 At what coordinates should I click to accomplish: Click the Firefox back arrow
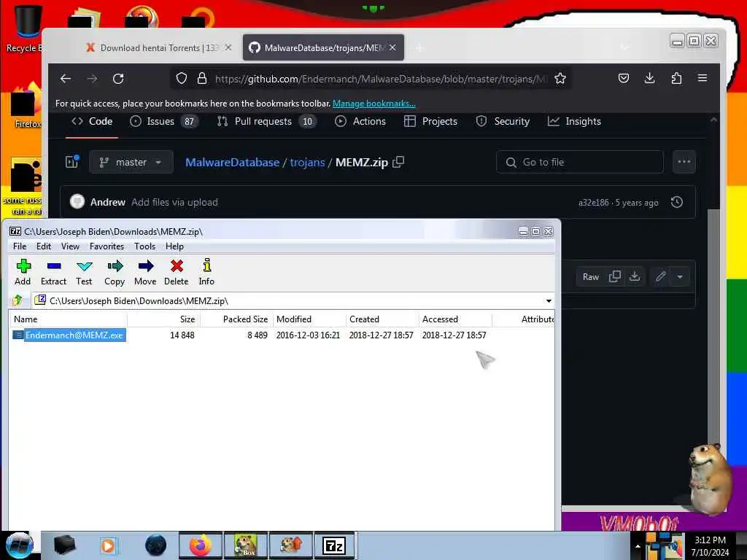click(66, 79)
